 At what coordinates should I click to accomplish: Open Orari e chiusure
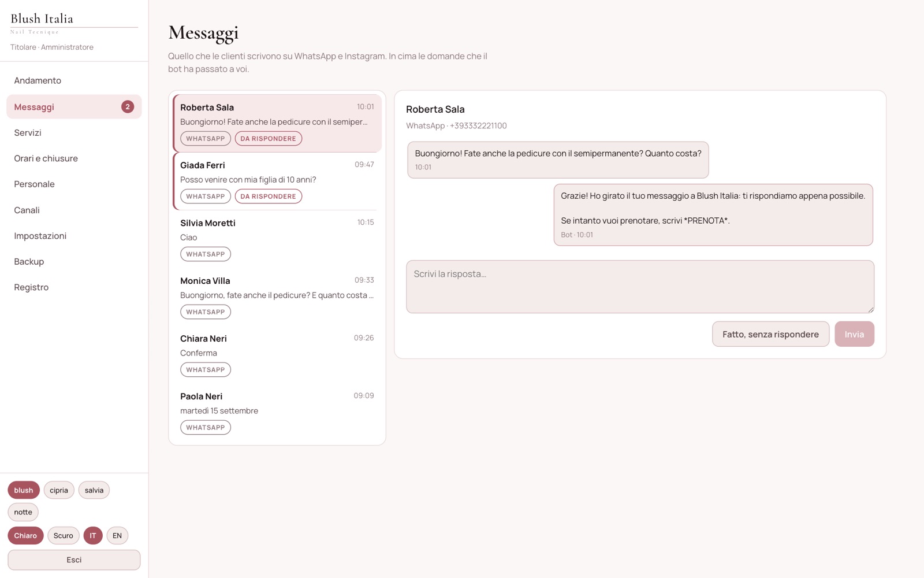[74, 158]
